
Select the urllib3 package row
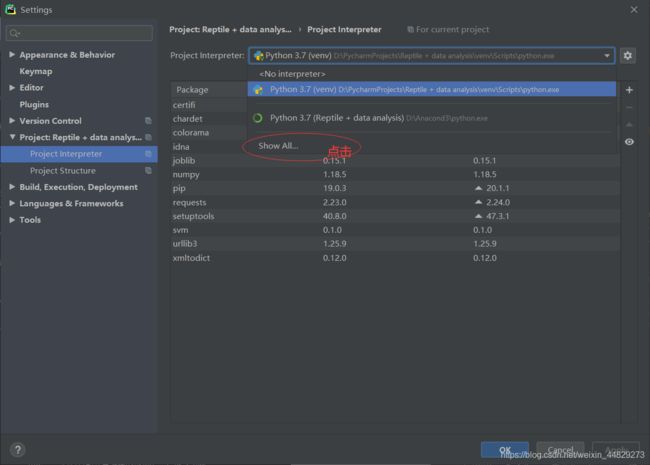tap(395, 244)
